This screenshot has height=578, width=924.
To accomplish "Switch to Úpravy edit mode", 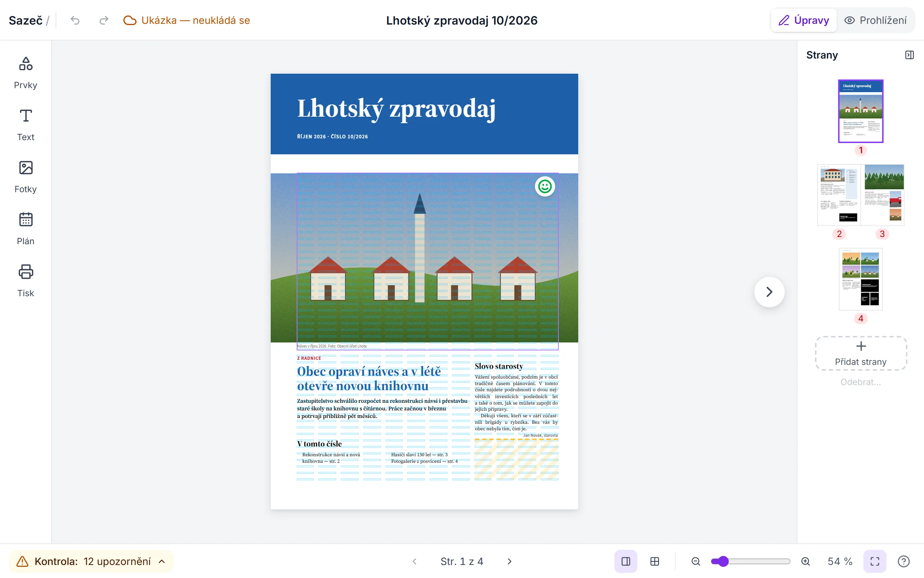I will (804, 20).
